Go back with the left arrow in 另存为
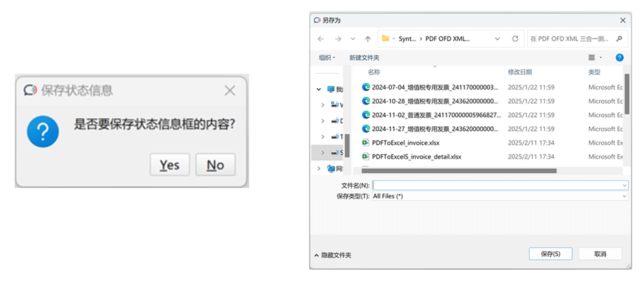 tap(321, 39)
